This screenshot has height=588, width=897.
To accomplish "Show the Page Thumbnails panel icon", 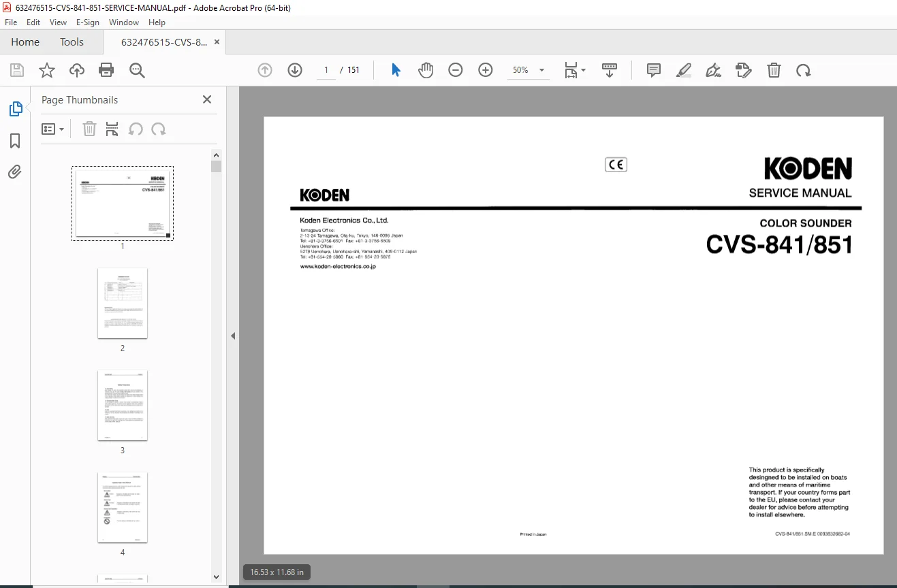I will 15,108.
